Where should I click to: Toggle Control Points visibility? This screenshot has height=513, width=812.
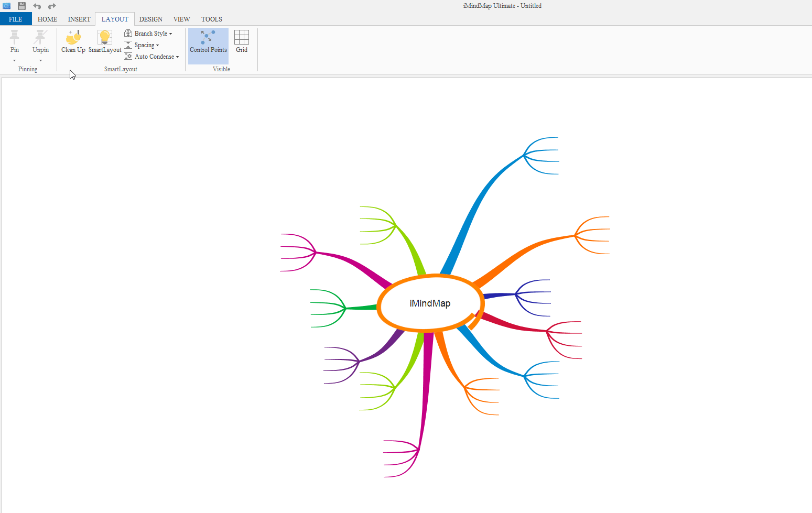click(208, 46)
